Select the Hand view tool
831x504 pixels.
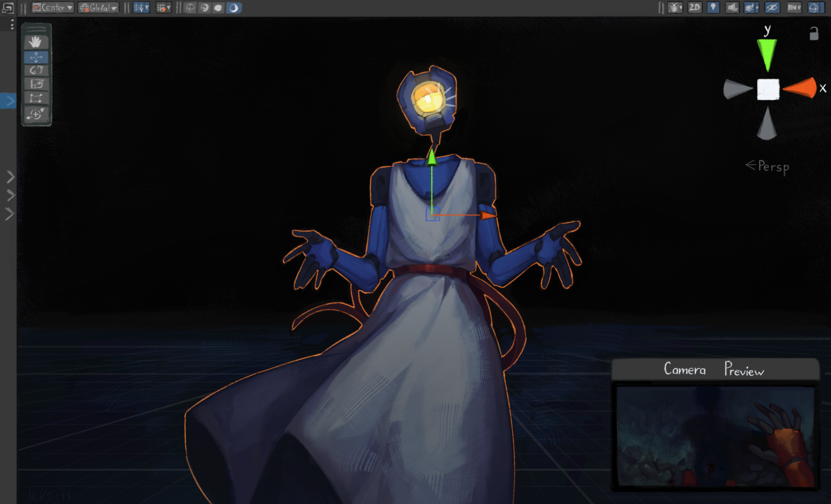36,42
